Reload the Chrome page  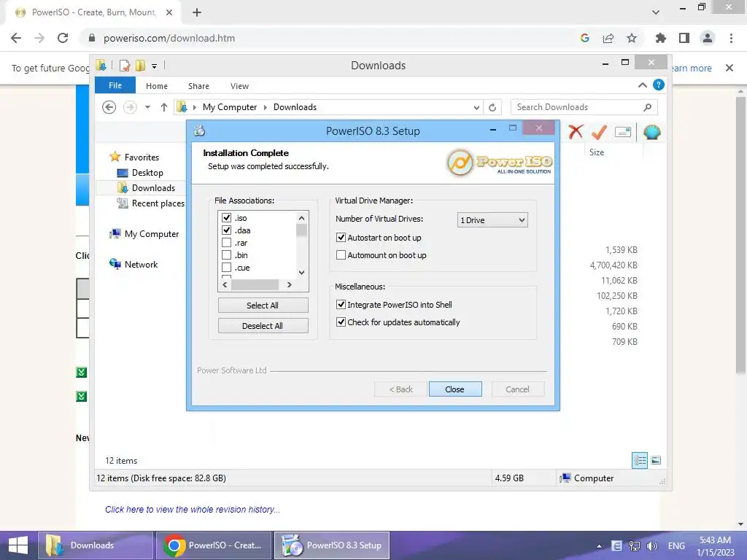click(63, 38)
